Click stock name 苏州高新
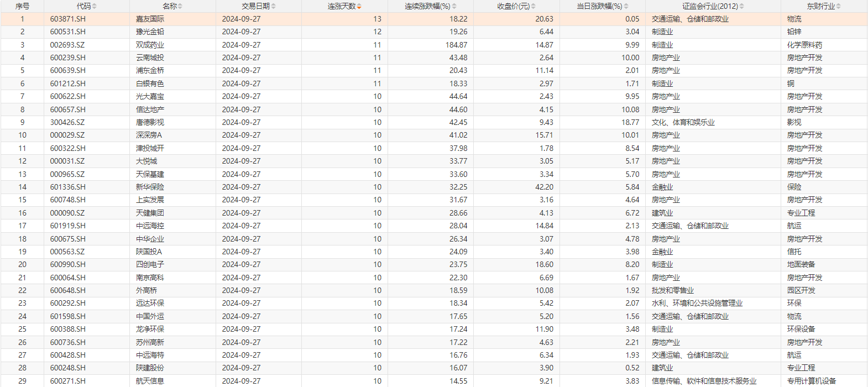The height and width of the screenshot is (387, 868). (x=150, y=342)
